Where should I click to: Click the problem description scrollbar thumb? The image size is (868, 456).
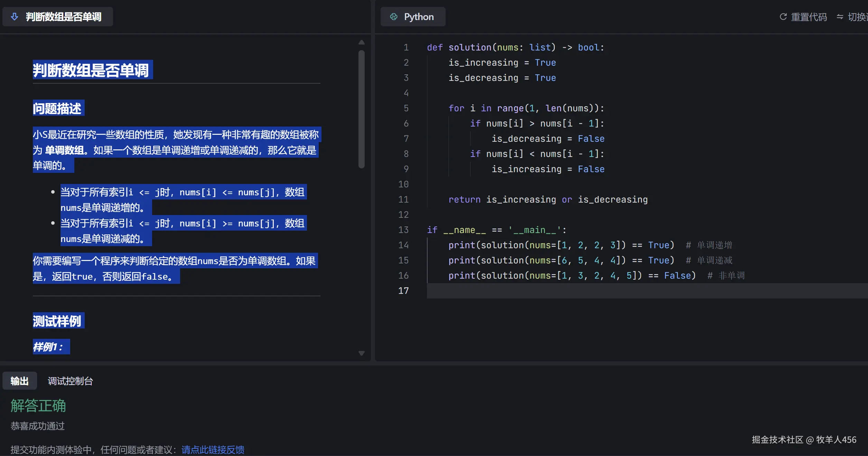pos(362,109)
